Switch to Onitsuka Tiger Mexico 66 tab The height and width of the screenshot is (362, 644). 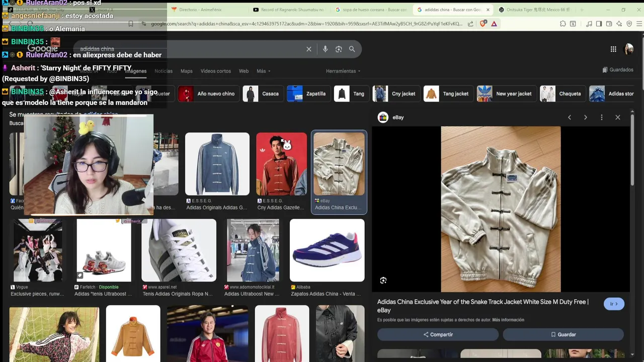(535, 10)
